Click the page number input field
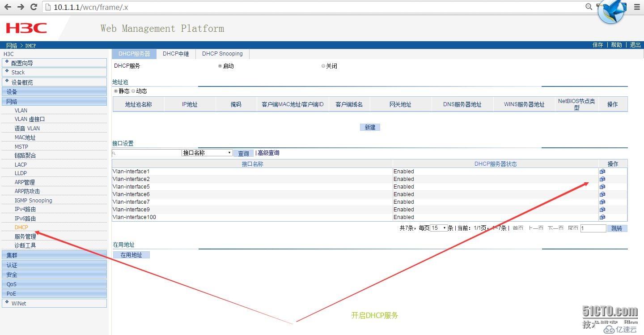644x335 pixels. [593, 228]
